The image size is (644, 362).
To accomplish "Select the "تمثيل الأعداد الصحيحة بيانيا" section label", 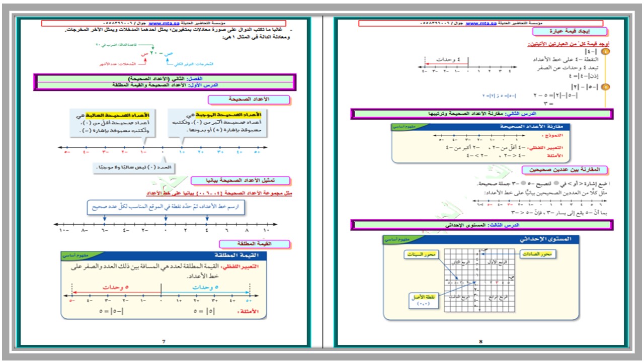I will (x=240, y=180).
